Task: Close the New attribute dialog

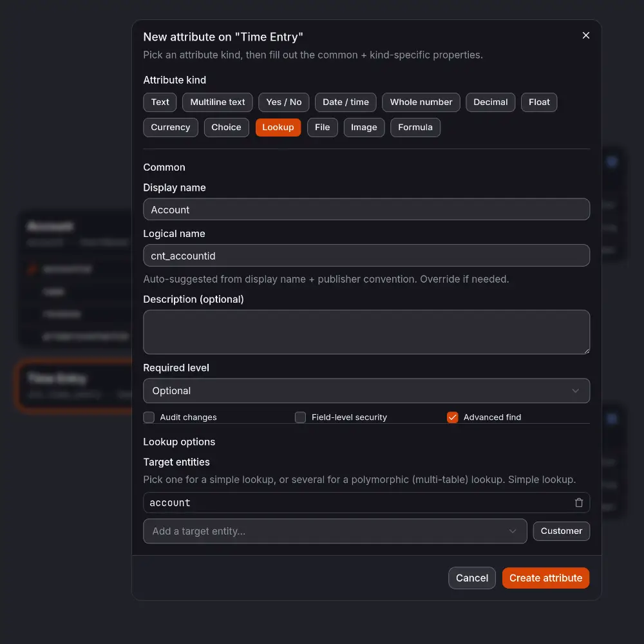Action: [585, 35]
